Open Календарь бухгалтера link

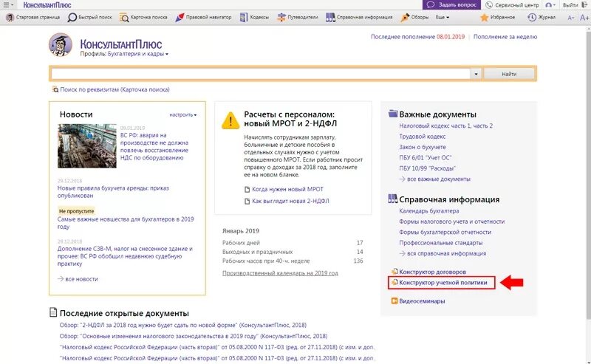[429, 211]
